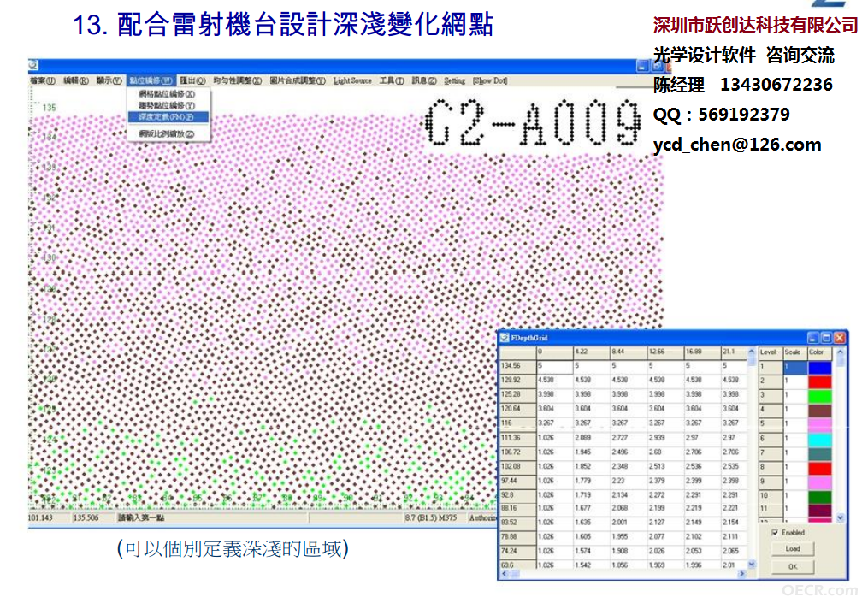Click the OK button in FDepthGrid

tap(793, 566)
